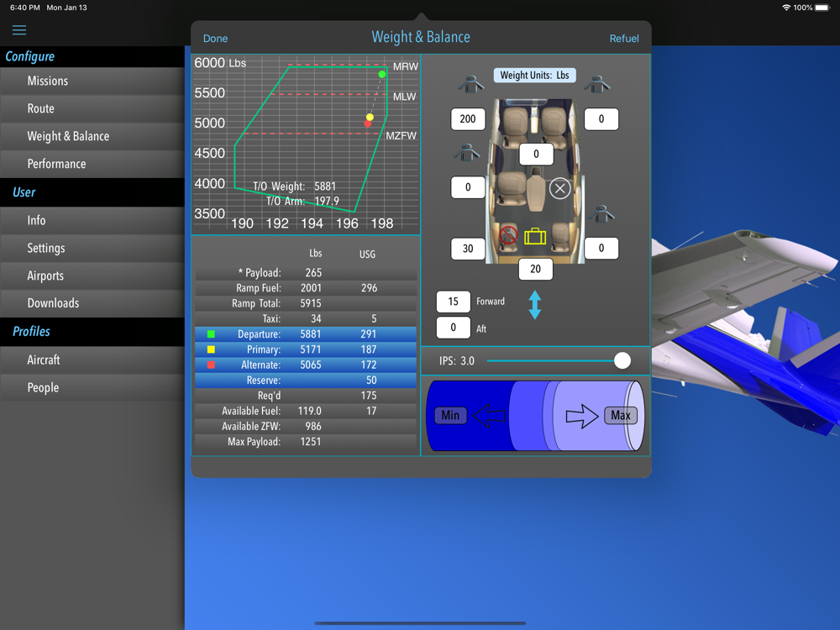
Task: Tap the Taxi fuel value 34
Action: tap(316, 318)
